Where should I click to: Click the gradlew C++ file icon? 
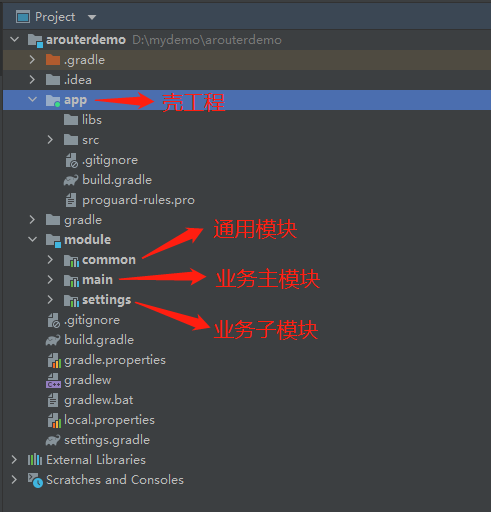click(x=53, y=380)
